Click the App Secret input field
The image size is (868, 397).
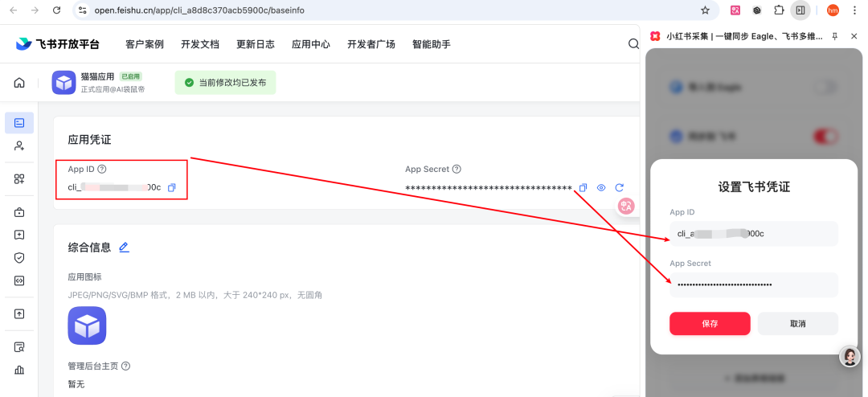pyautogui.click(x=754, y=284)
